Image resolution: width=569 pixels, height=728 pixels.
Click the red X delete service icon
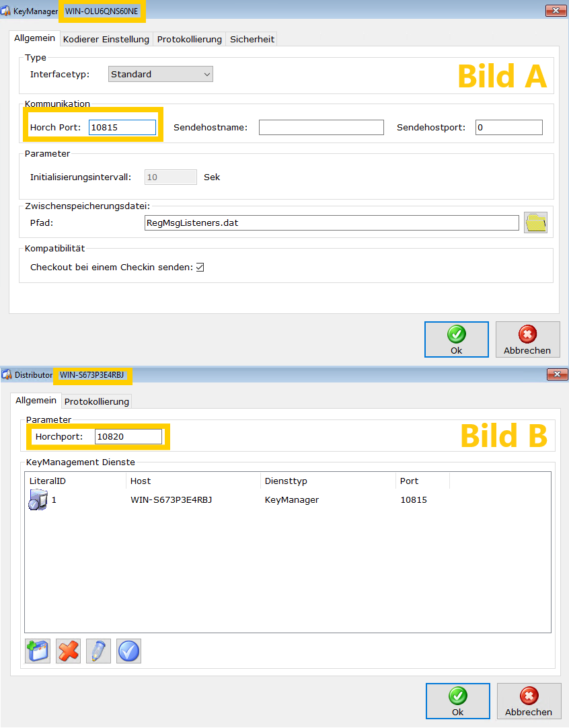tap(68, 651)
